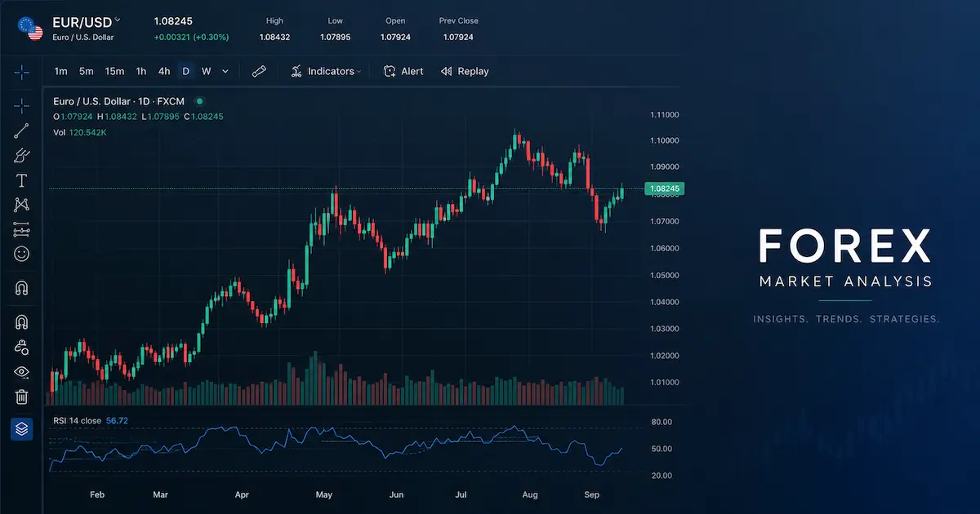Image resolution: width=980 pixels, height=514 pixels.
Task: Click the magnet icon directly below the emoji
Action: tap(22, 288)
